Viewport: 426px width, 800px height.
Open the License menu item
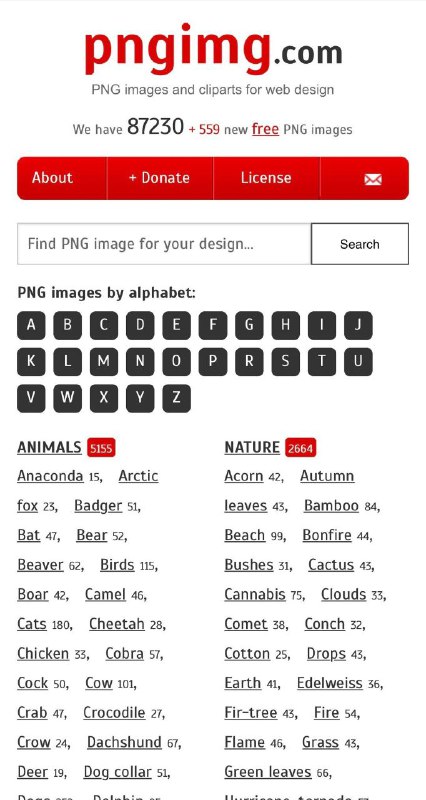[x=267, y=178]
